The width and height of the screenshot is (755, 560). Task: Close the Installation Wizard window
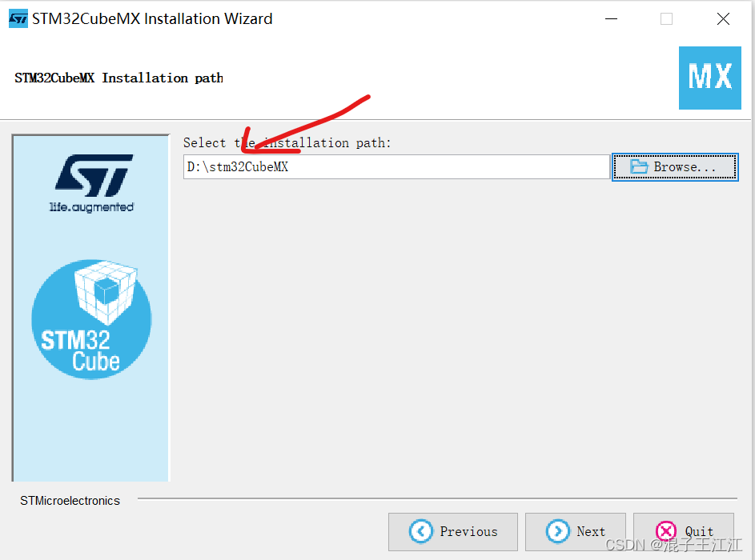tap(723, 18)
